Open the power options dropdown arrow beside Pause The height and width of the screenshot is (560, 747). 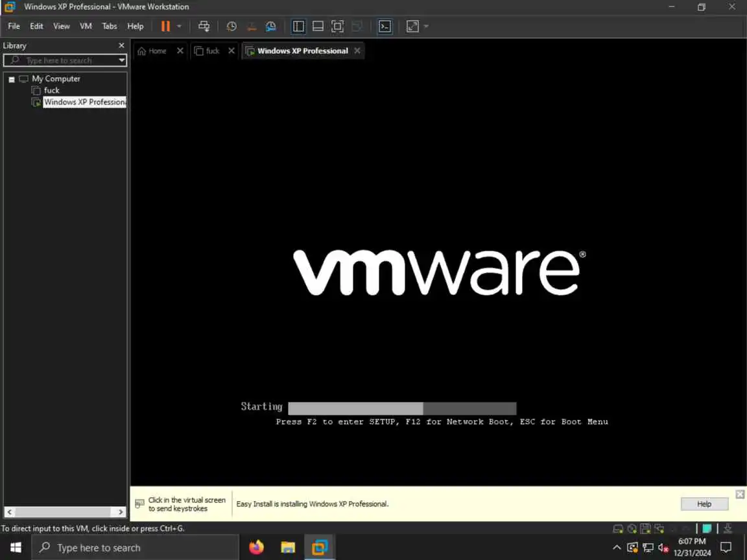coord(179,26)
